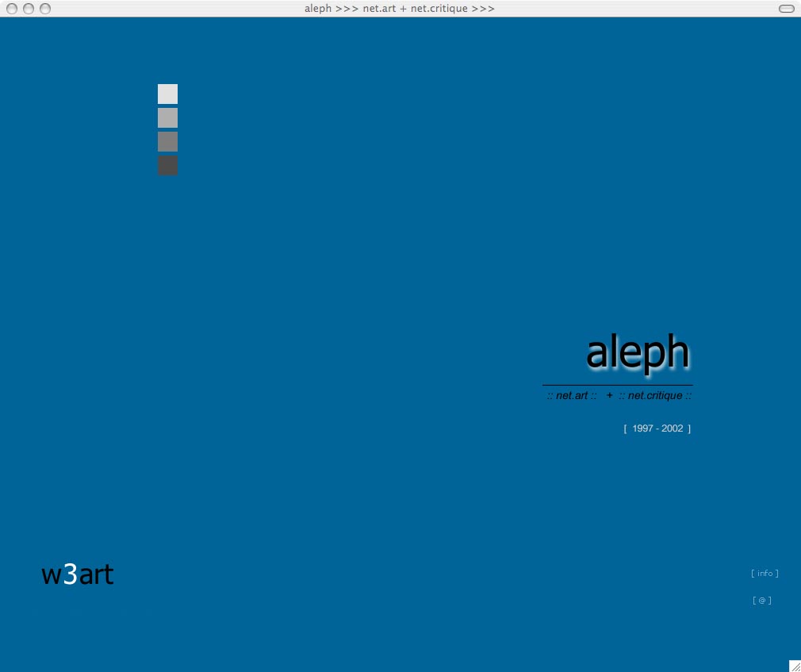Click the medium gray square
This screenshot has width=801, height=672.
167,141
